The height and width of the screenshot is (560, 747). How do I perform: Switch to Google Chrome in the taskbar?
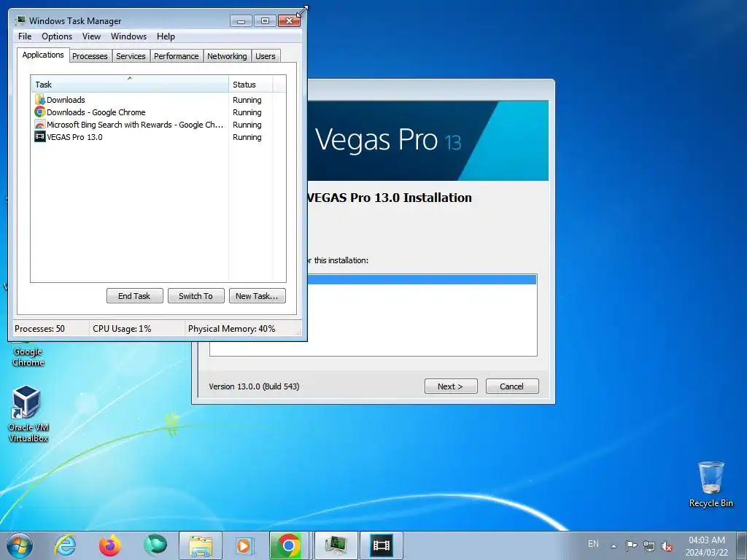(x=288, y=545)
